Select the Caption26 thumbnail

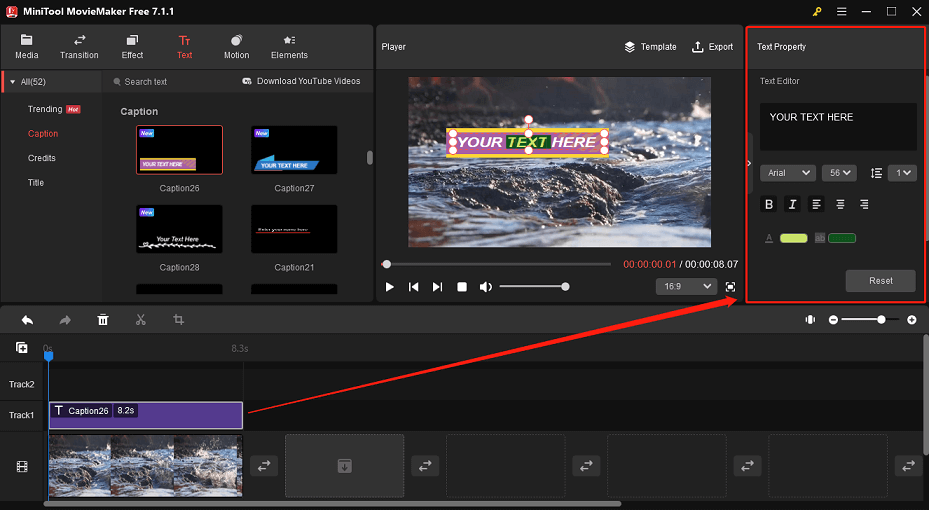coord(180,150)
